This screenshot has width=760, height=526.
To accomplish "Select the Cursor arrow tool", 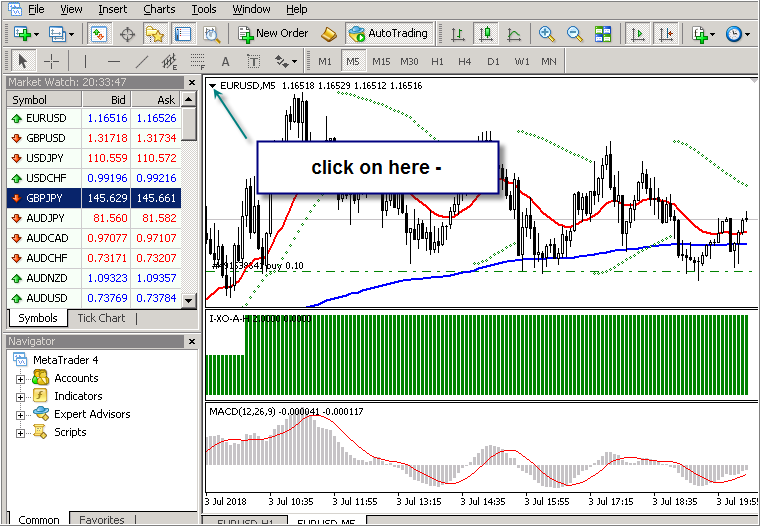I will tap(22, 61).
